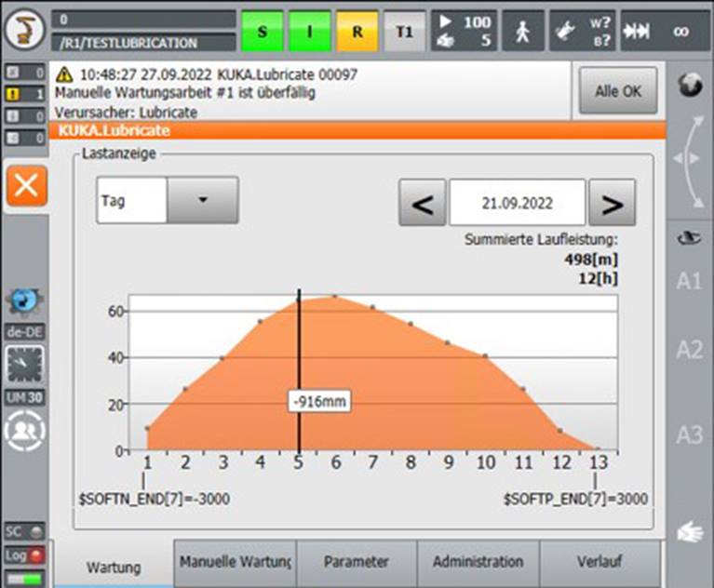Viewport: 714px width, 588px height.
Task: Switch to the Parameter tab
Action: tap(357, 562)
